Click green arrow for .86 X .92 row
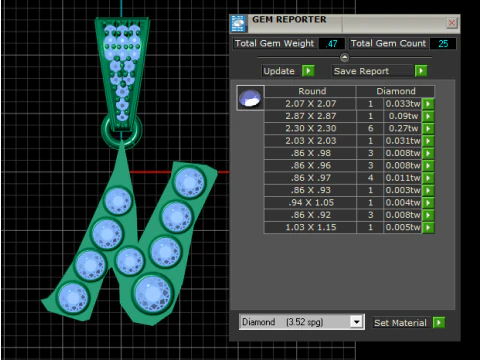Image resolution: width=480 pixels, height=360 pixels. click(x=428, y=215)
